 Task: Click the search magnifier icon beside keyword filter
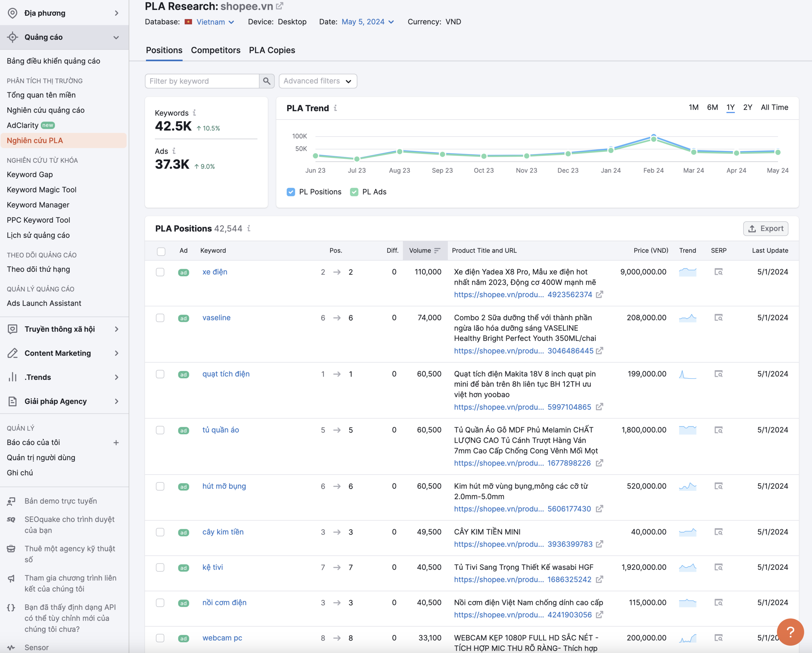coord(267,81)
